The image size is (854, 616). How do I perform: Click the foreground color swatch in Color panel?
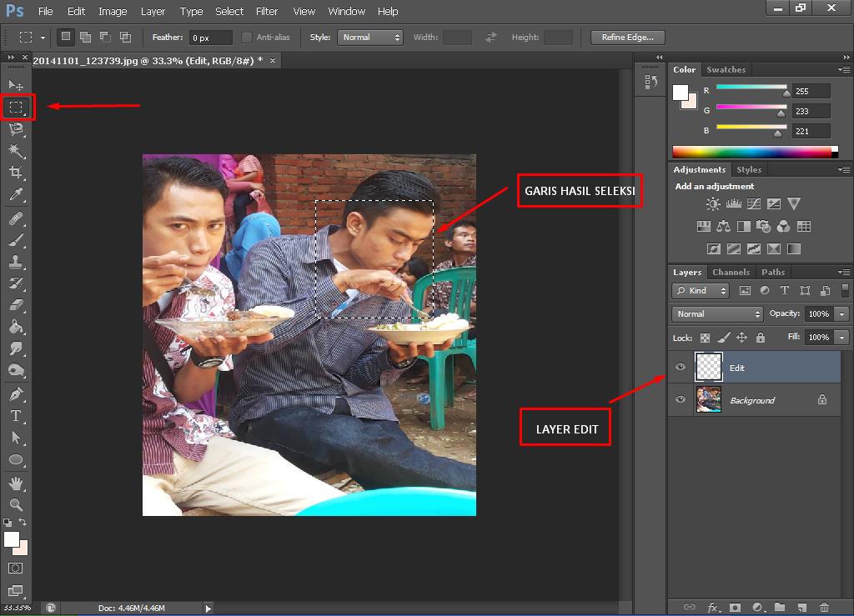pyautogui.click(x=681, y=93)
